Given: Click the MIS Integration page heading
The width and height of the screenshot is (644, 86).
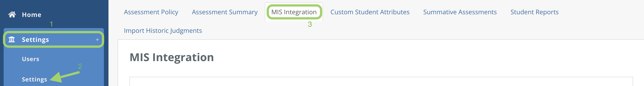Looking at the screenshot, I should pyautogui.click(x=172, y=57).
